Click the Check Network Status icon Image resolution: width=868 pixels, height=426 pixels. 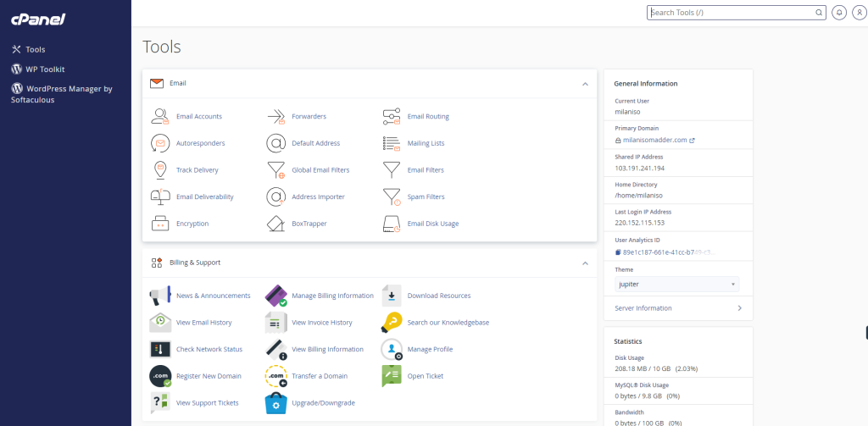click(x=160, y=350)
